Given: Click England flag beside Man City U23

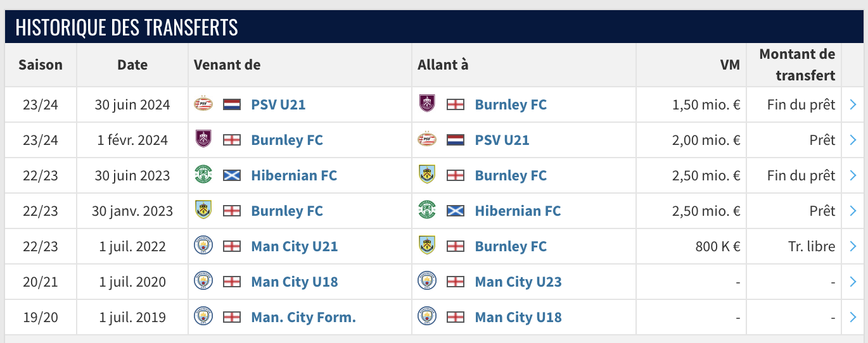Looking at the screenshot, I should [456, 282].
